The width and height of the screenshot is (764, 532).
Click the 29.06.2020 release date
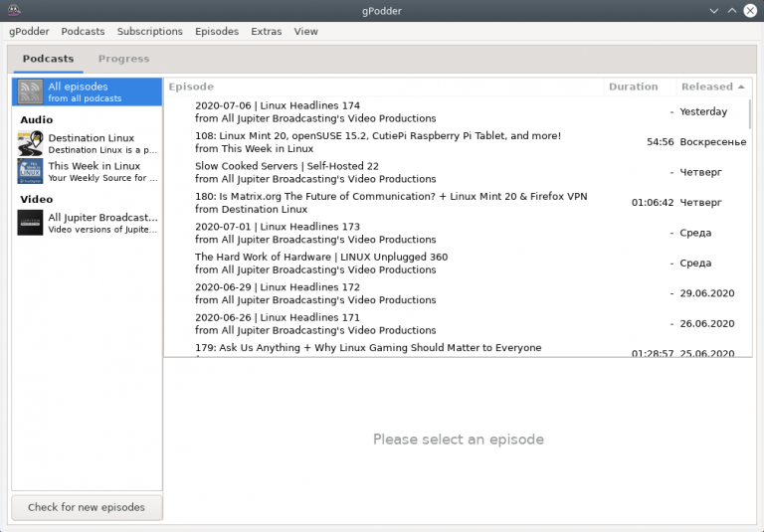pos(707,293)
